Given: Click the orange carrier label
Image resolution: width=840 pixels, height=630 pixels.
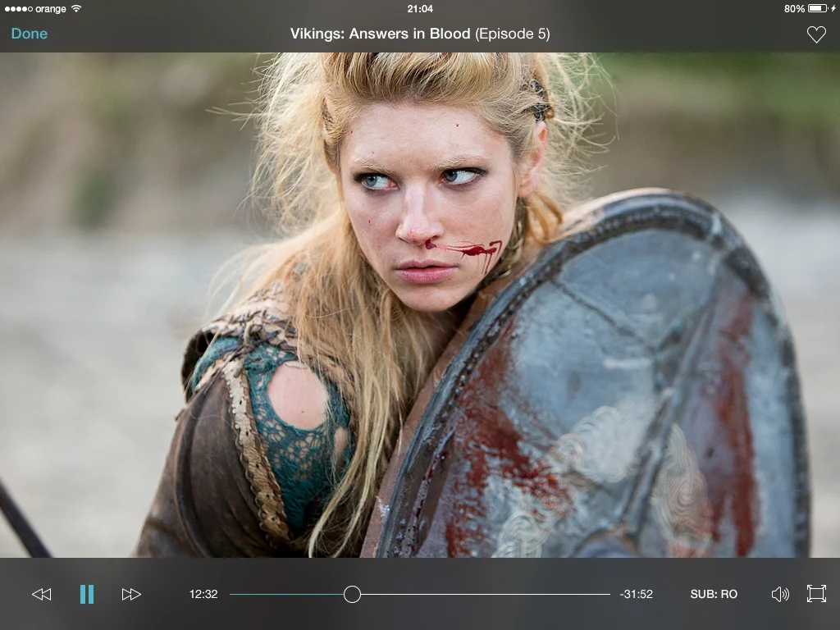Looking at the screenshot, I should tap(50, 9).
